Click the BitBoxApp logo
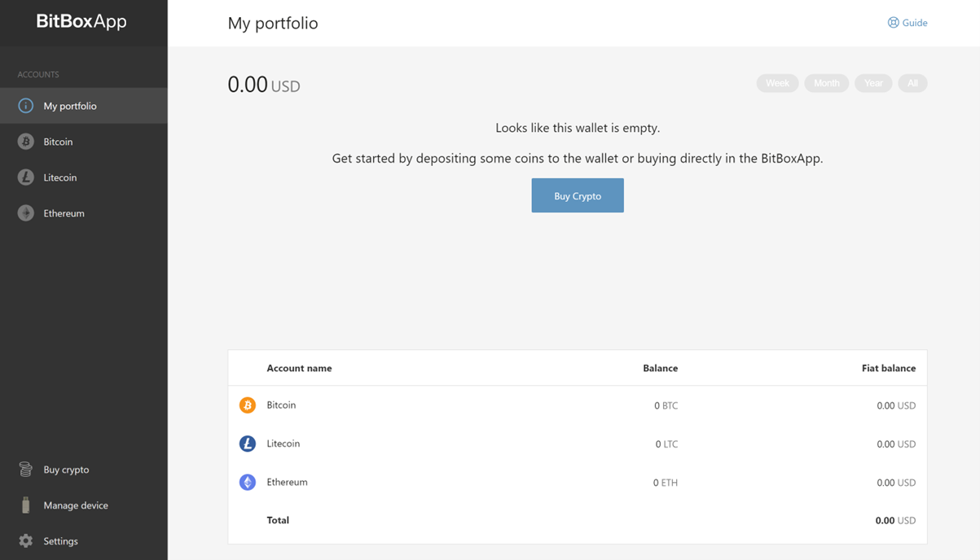Screen dimensions: 980x560 [x=81, y=22]
